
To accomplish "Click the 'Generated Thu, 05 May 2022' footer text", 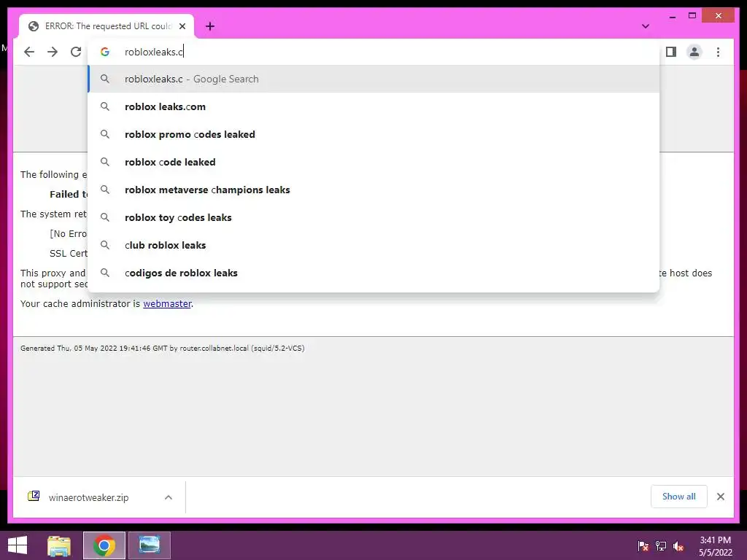I will point(163,348).
